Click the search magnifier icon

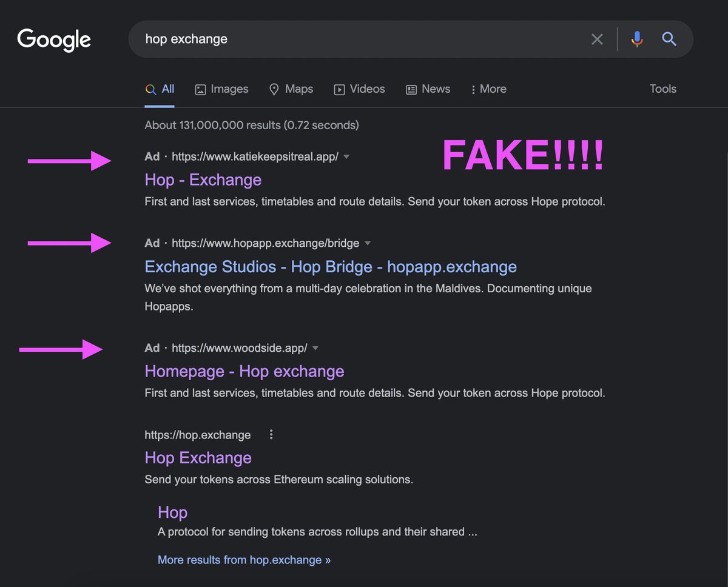click(x=669, y=39)
